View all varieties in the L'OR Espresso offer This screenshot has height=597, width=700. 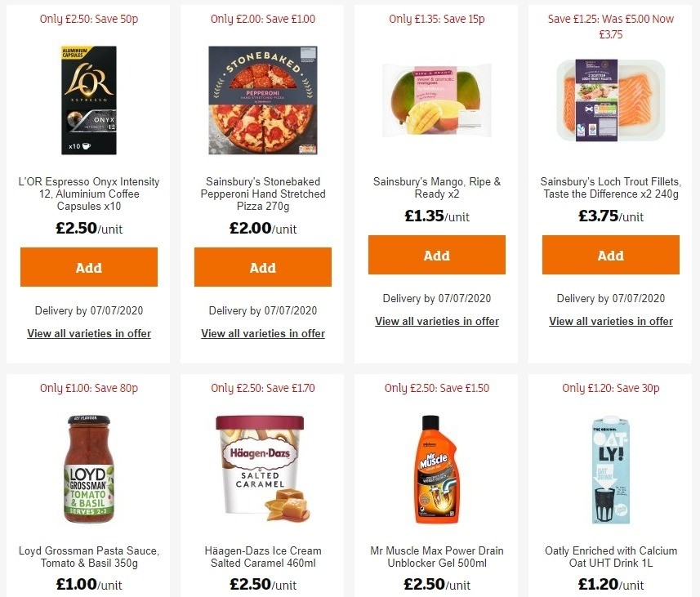(x=88, y=333)
